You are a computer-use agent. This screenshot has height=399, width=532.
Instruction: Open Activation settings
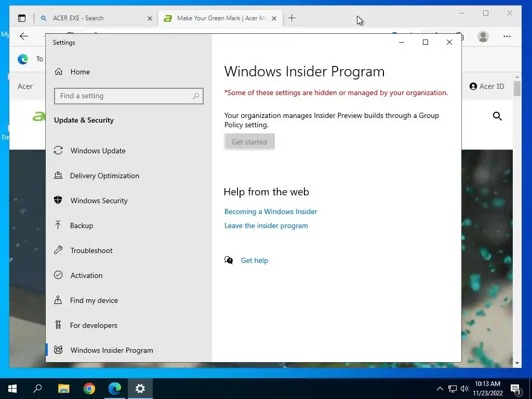click(86, 275)
